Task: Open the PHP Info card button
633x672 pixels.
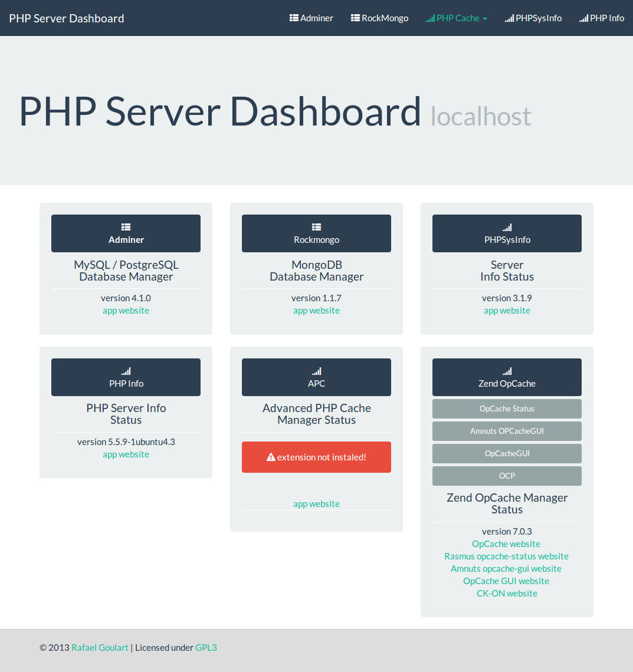Action: [126, 377]
